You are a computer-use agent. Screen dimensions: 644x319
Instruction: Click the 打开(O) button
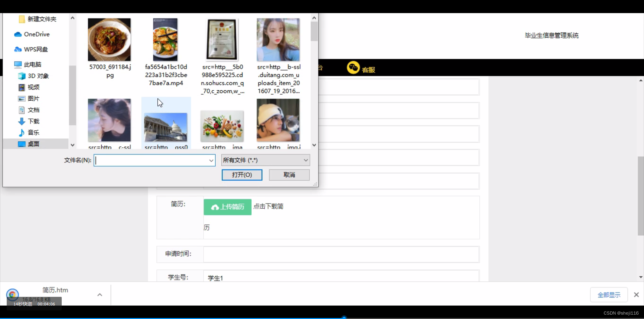pyautogui.click(x=242, y=175)
